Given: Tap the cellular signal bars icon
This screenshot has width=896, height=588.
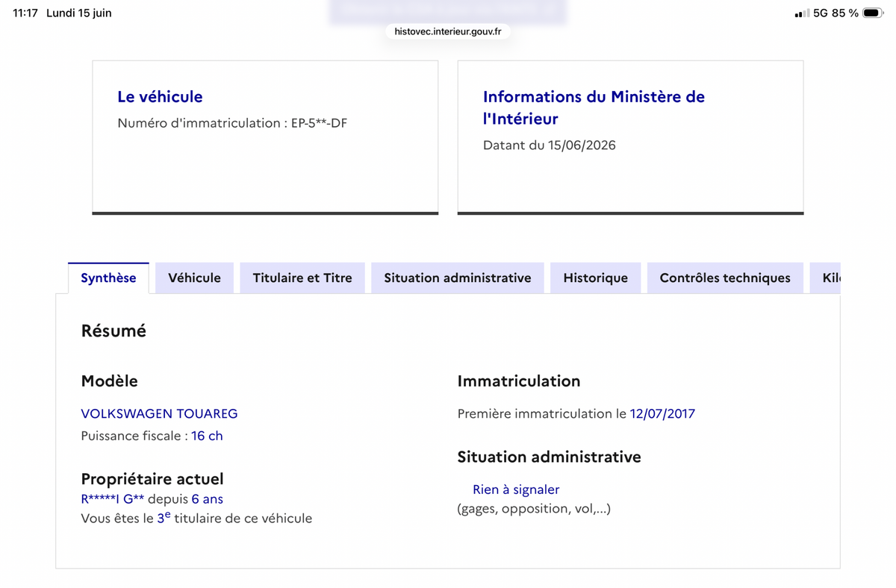Looking at the screenshot, I should click(x=802, y=13).
